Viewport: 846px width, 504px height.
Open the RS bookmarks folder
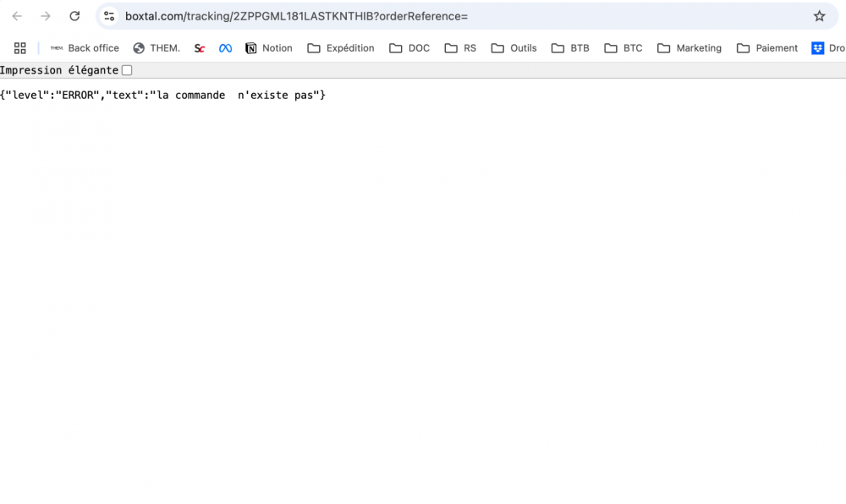(x=460, y=48)
